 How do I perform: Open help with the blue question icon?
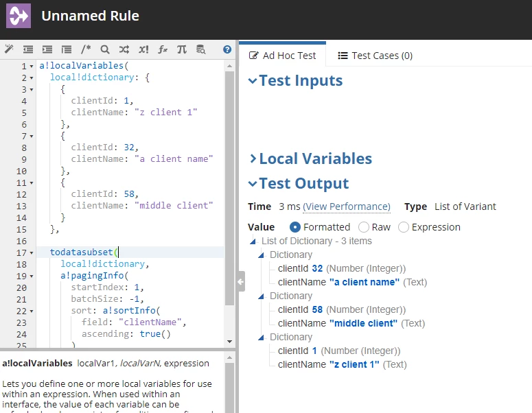[x=227, y=49]
